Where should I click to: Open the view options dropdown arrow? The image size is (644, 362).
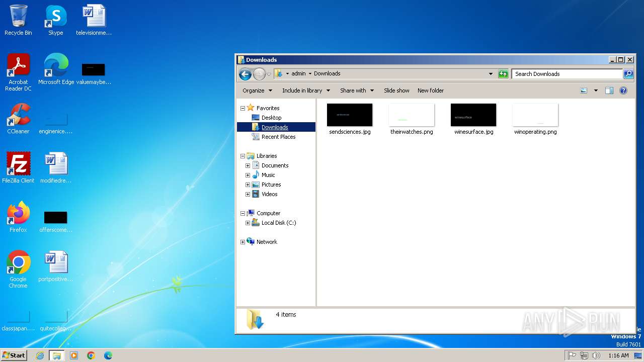[x=596, y=90]
